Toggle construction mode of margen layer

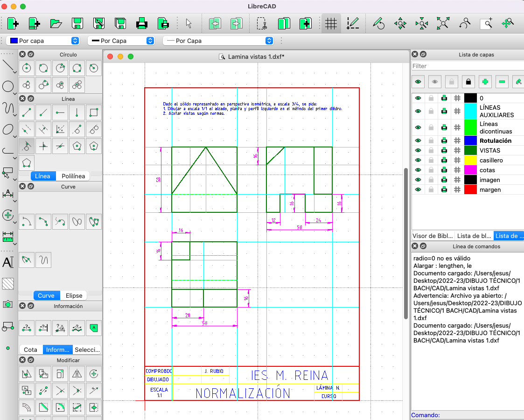pyautogui.click(x=457, y=189)
